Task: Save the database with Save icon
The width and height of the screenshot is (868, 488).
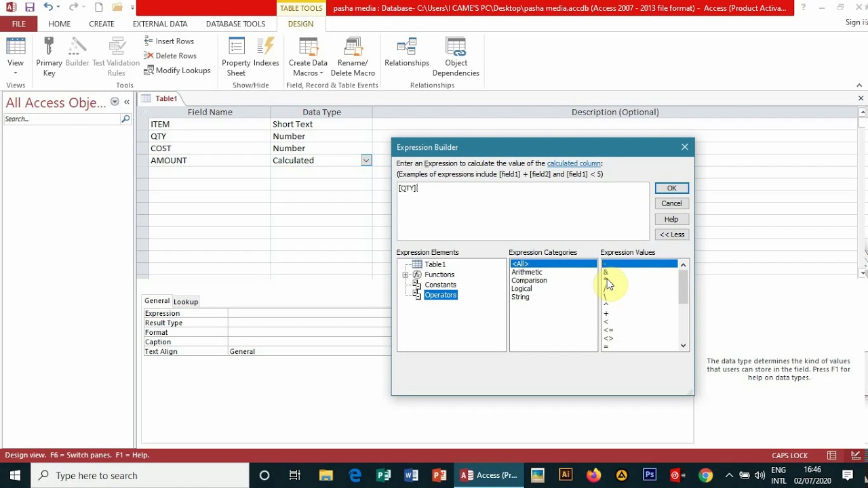Action: pyautogui.click(x=29, y=7)
